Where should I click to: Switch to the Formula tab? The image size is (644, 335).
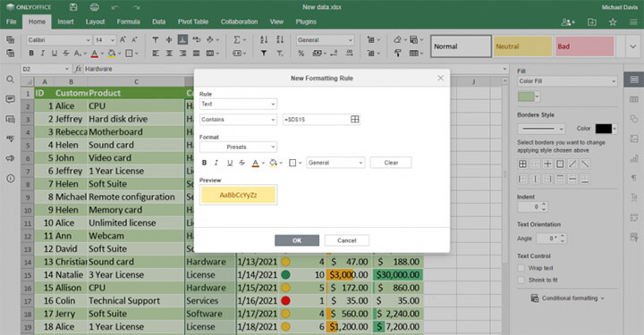tap(128, 21)
